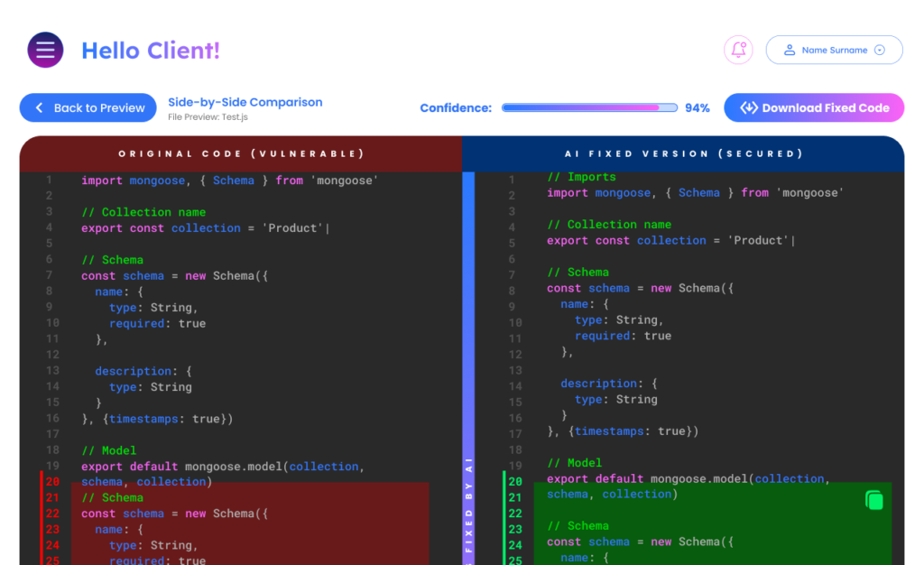Download Fixed Code button
This screenshot has height=565, width=924.
click(x=814, y=107)
